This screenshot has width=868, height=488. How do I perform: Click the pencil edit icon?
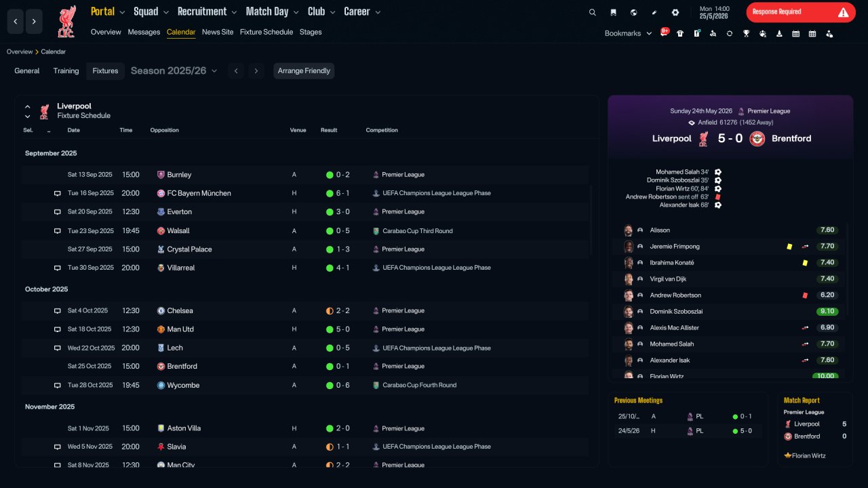pos(654,12)
